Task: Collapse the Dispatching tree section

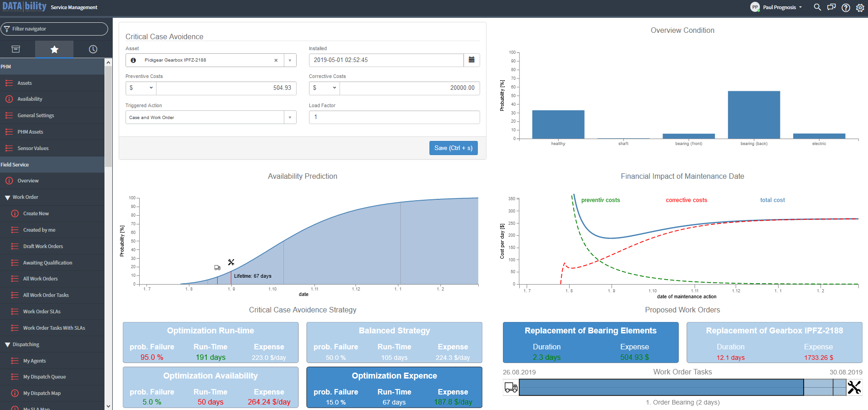Action: (x=7, y=345)
